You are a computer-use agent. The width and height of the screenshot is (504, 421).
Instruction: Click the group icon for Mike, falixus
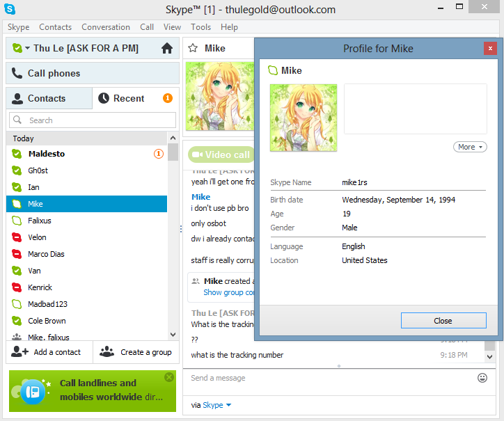pyautogui.click(x=17, y=337)
